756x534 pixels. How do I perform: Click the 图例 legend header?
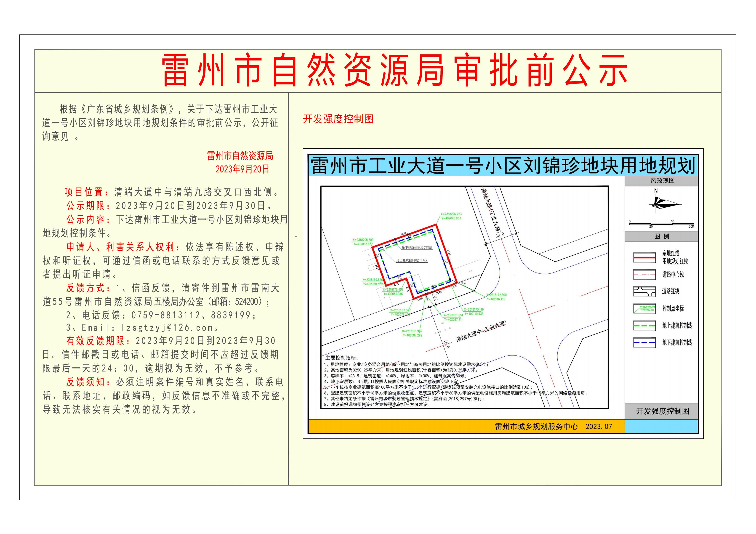tap(661, 236)
